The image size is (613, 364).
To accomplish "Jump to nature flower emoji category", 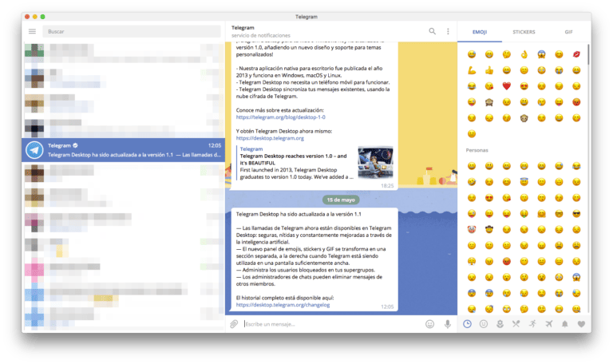I will click(x=500, y=324).
